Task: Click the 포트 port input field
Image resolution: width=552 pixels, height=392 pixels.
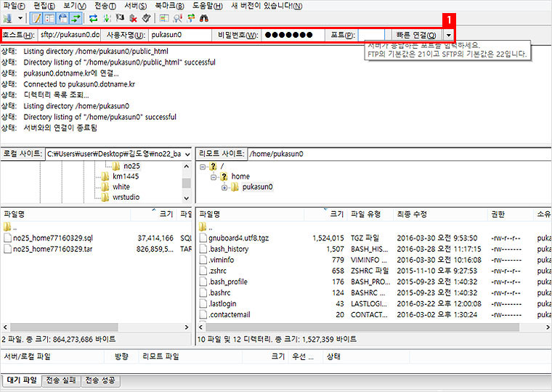Action: 371,35
